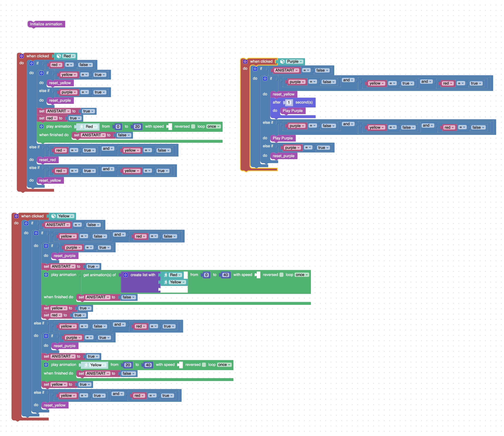Screen dimensions: 504x436
Task: Toggle 'reversed' checkbox in Yellow 20-to-40 animation
Action: (204, 365)
